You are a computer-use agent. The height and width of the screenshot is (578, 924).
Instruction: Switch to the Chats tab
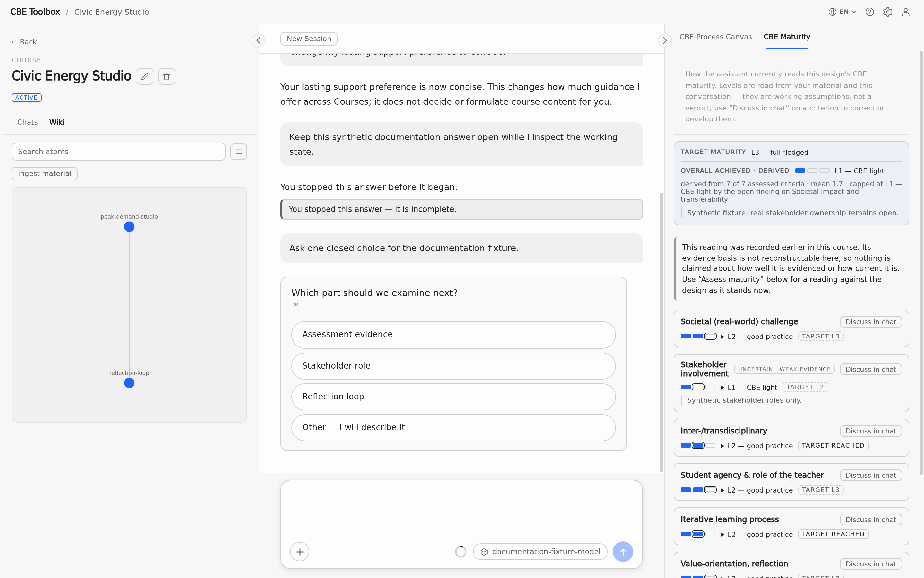[x=28, y=122]
